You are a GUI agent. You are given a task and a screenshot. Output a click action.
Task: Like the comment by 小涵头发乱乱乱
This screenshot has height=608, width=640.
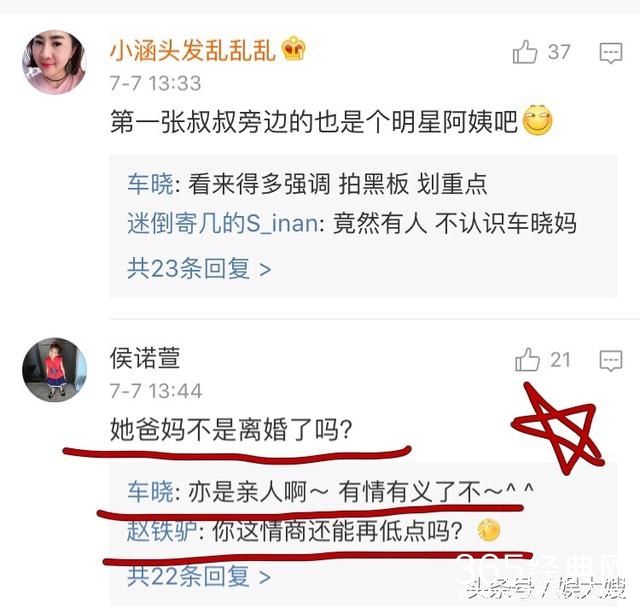(x=524, y=52)
